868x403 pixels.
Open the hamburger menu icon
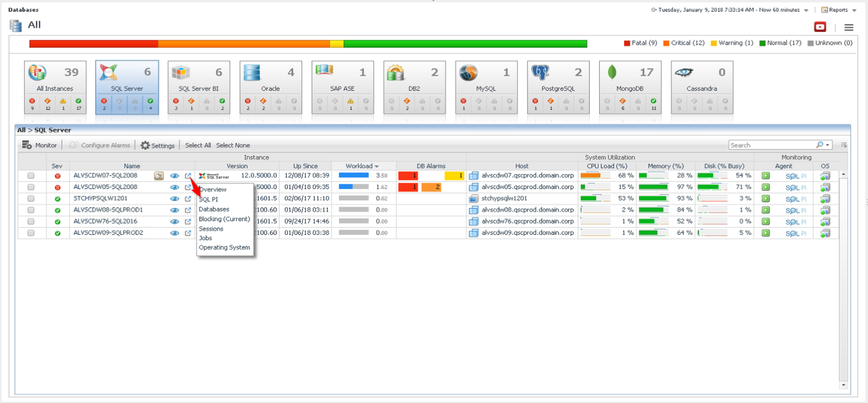pos(848,27)
